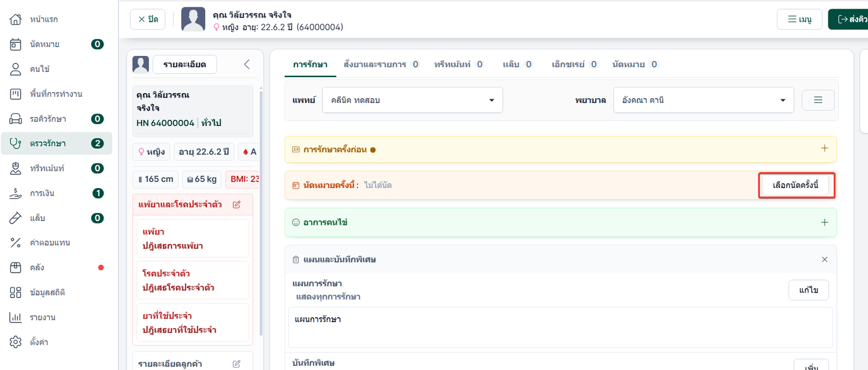
Task: Open รอคิวรักษา queue sofa icon
Action: click(16, 119)
